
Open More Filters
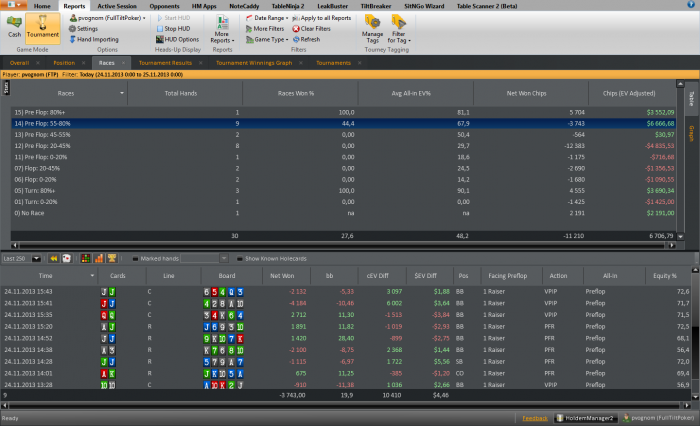point(265,29)
